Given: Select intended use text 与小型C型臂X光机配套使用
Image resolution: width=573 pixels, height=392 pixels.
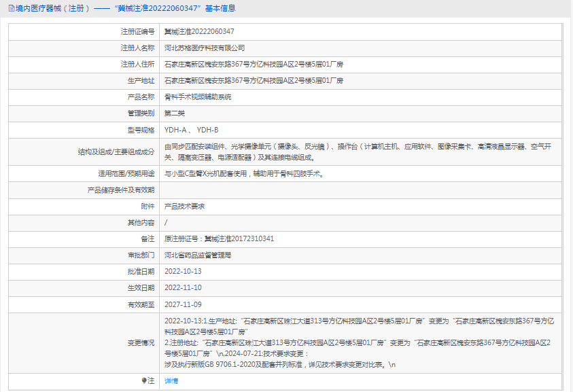Looking at the screenshot, I should (x=205, y=174).
